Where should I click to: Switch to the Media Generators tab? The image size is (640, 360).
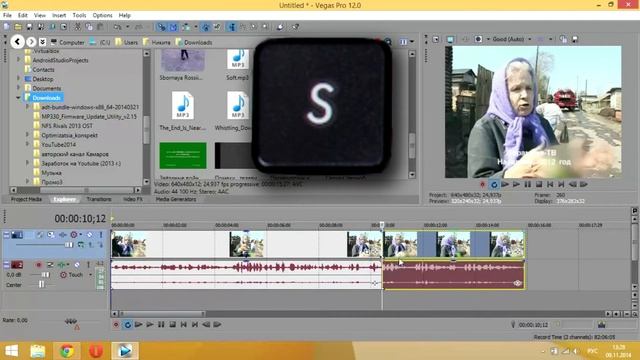pyautogui.click(x=176, y=199)
